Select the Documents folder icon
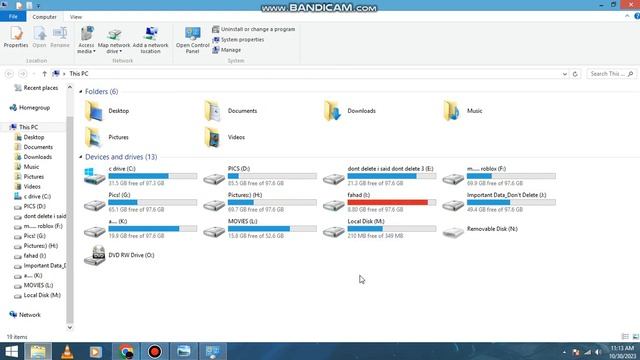Viewport: 640px width, 360px height. (213, 111)
